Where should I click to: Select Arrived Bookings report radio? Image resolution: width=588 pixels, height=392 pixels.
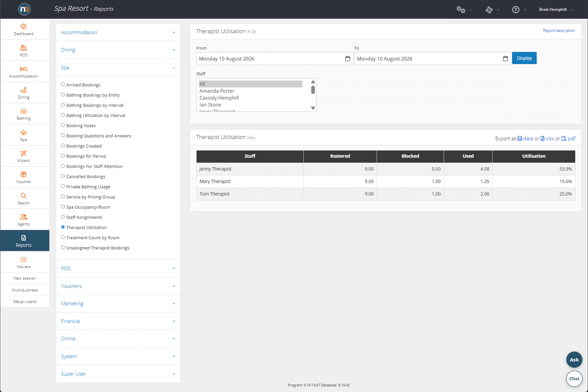(63, 85)
